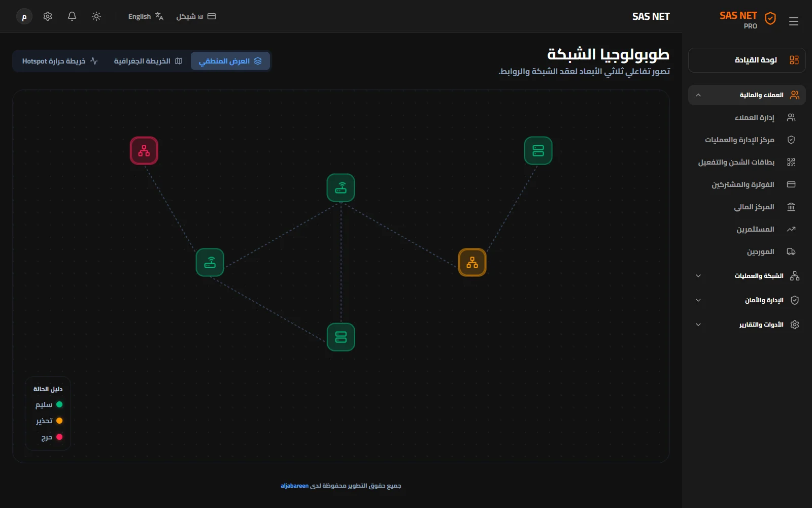This screenshot has width=812, height=508.
Task: Switch language to English
Action: 146,16
